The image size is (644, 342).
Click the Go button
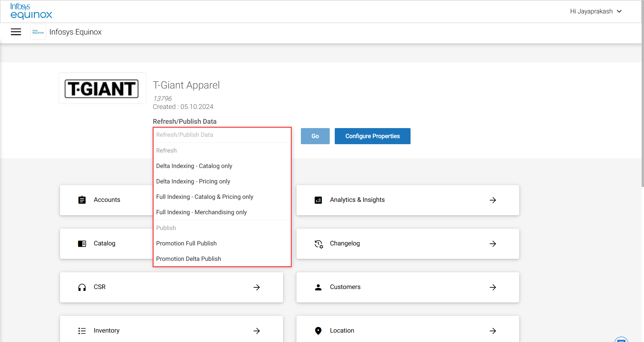click(x=315, y=136)
